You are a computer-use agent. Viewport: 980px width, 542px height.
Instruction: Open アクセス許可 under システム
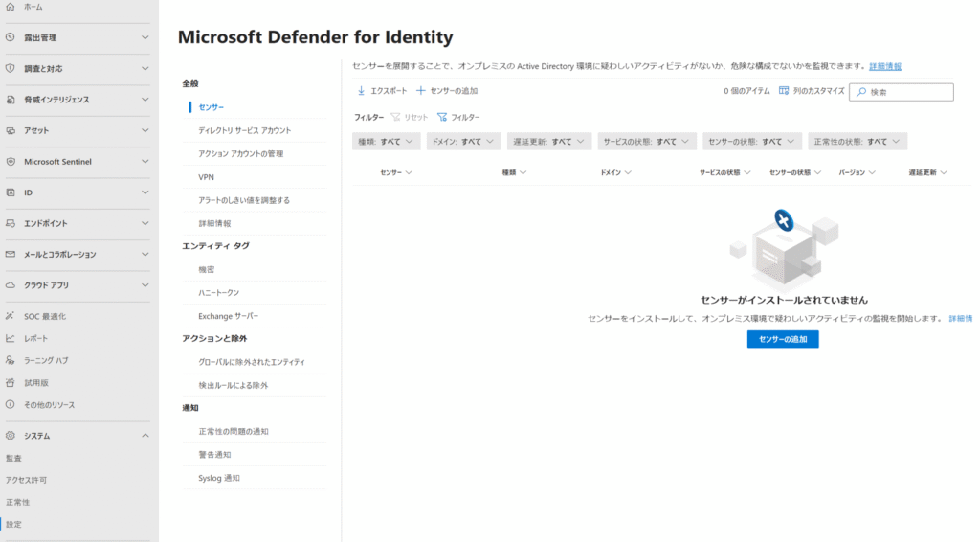[x=26, y=480]
